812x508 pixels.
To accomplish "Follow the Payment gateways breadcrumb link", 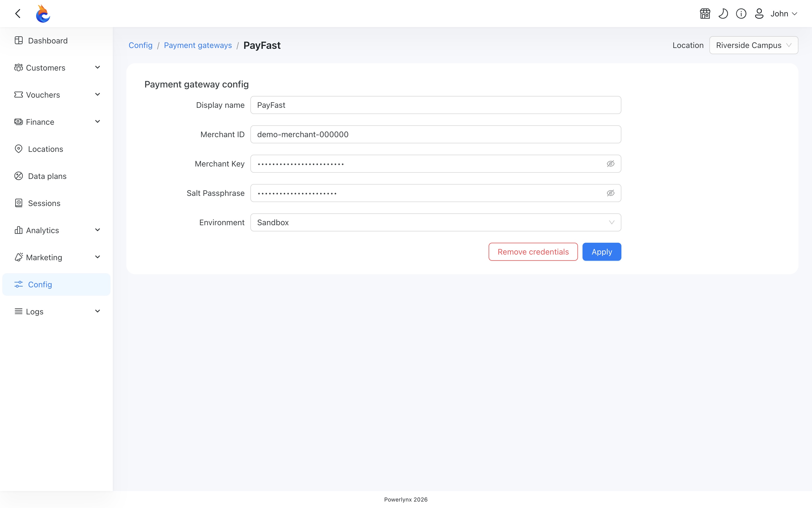I will coord(198,45).
